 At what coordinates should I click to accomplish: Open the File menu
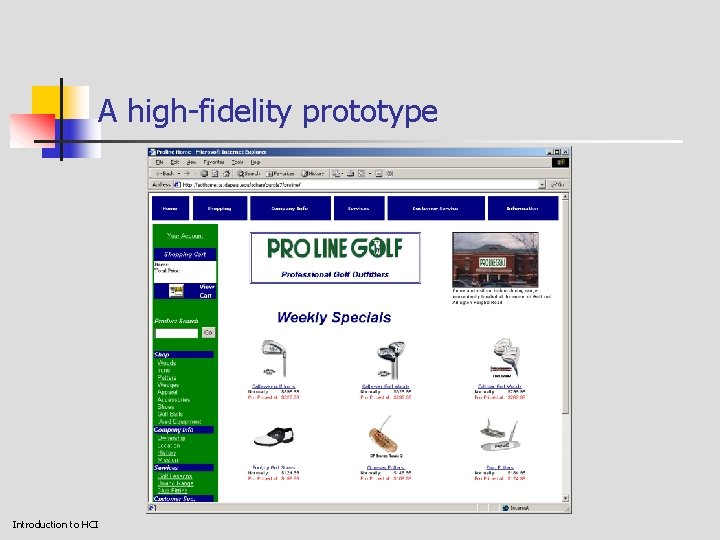[159, 163]
